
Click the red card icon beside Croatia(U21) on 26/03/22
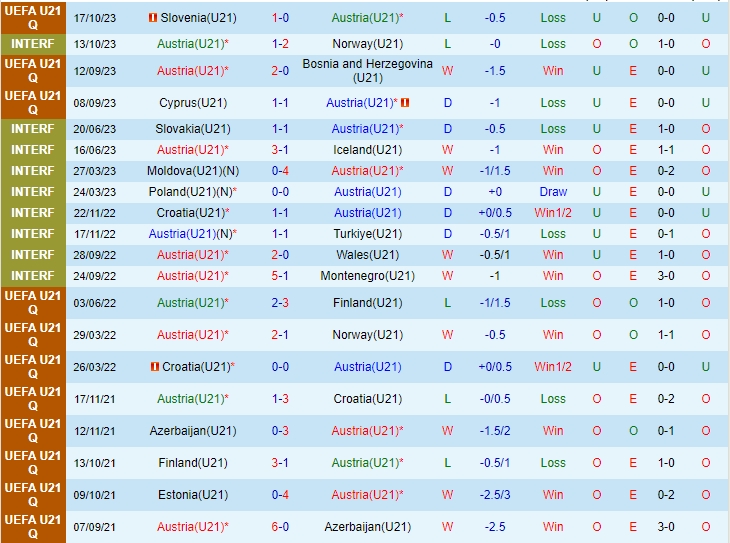(x=155, y=367)
